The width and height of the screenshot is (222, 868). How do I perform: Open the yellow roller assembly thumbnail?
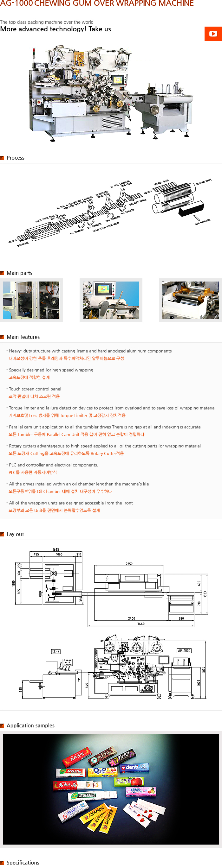[x=190, y=300]
